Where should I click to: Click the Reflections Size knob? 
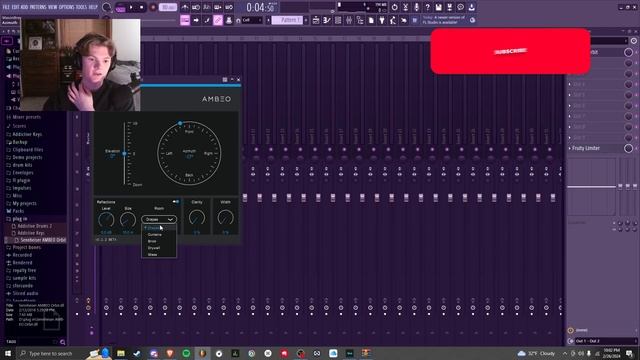(x=128, y=220)
